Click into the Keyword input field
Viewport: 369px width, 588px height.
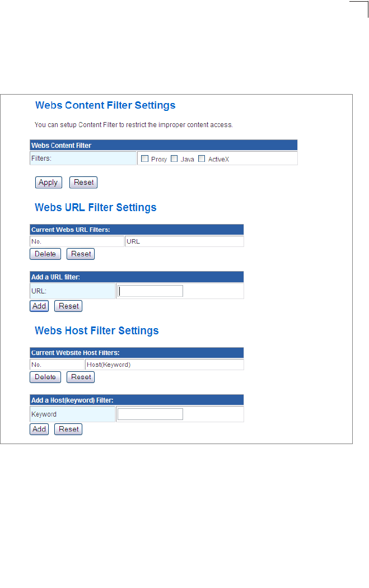click(151, 414)
